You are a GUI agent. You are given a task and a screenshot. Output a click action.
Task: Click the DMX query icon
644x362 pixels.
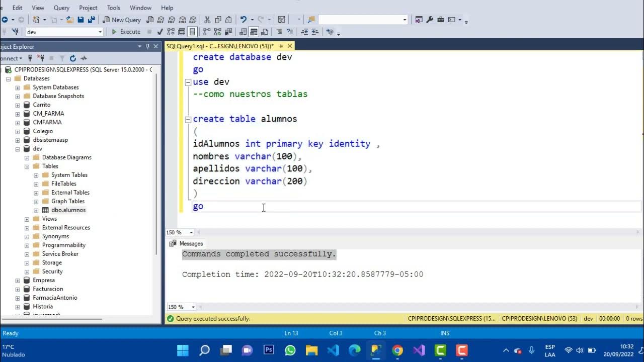[x=171, y=20]
